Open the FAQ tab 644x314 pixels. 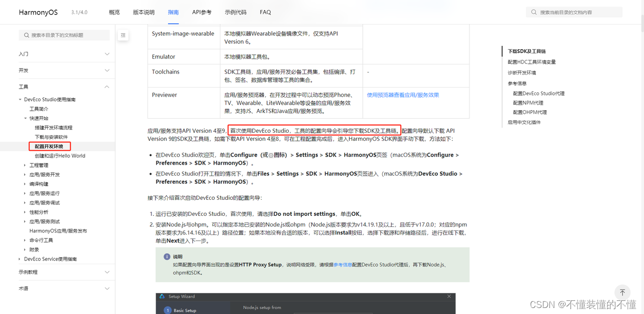pyautogui.click(x=265, y=12)
